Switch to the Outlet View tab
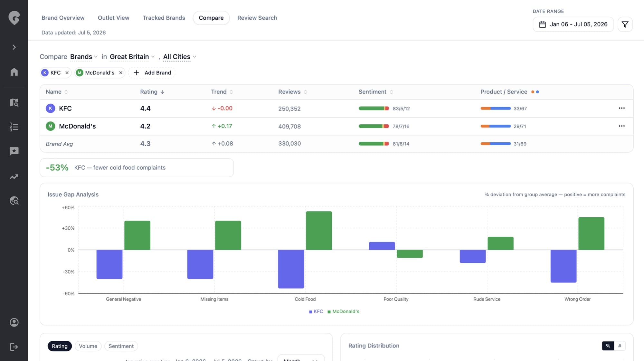644x361 pixels. coord(114,18)
